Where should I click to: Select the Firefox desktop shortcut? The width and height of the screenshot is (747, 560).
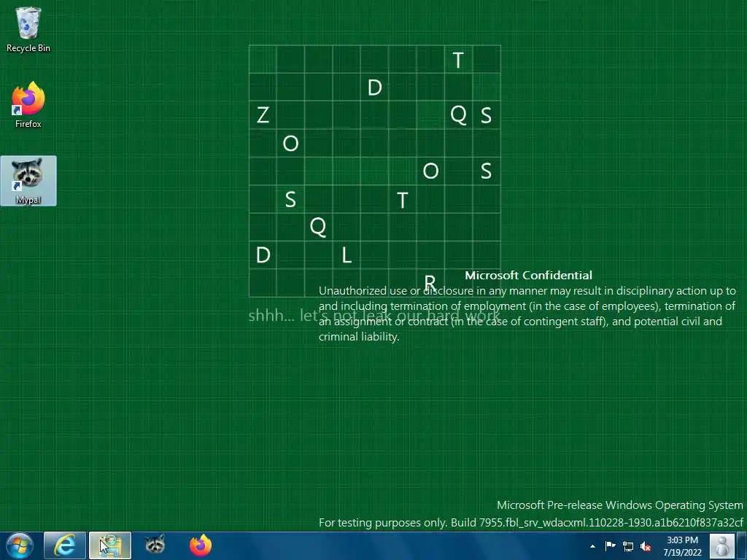click(28, 105)
